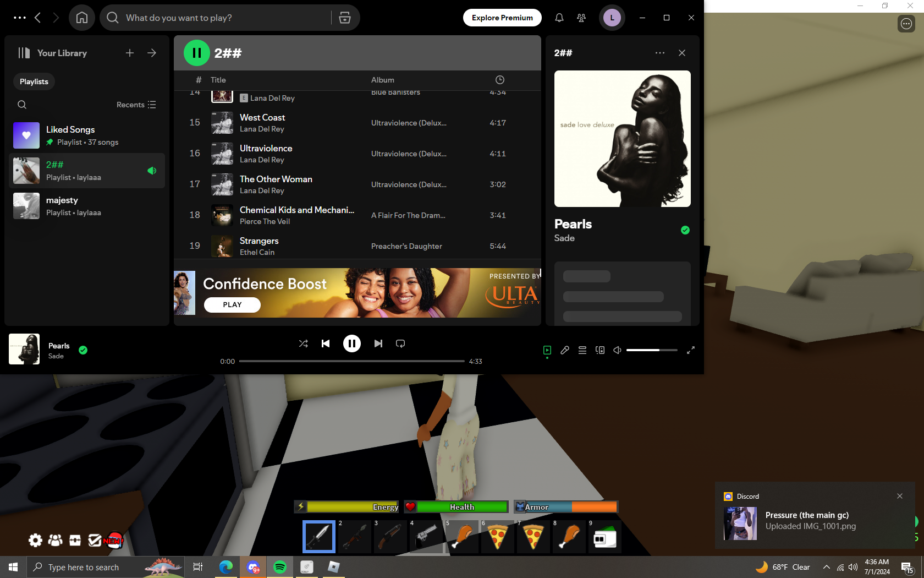Viewport: 924px width, 578px height.
Task: Open Friend Activity icon in Spotify
Action: pos(581,18)
